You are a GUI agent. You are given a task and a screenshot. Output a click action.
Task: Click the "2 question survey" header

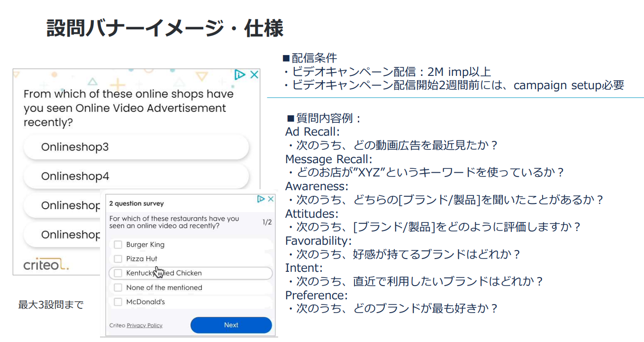tap(136, 203)
